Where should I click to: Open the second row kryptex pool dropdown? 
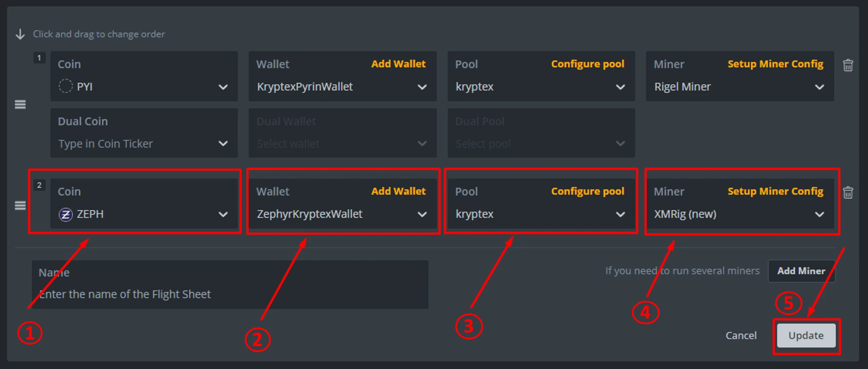coord(620,214)
